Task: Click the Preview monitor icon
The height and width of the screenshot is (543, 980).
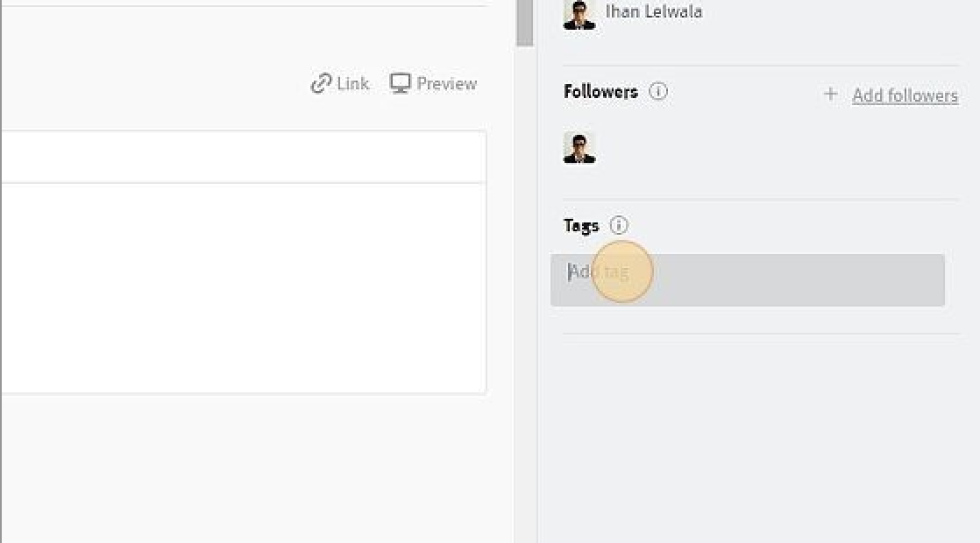Action: tap(400, 84)
